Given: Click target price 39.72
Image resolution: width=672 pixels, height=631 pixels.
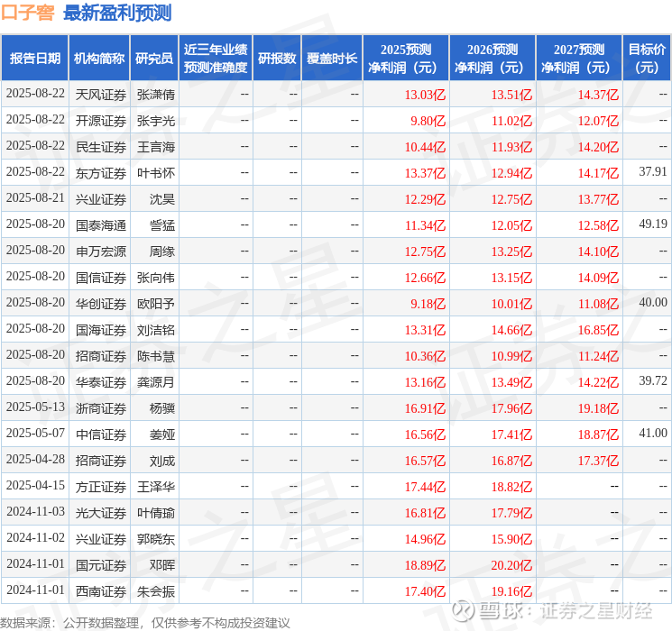Looking at the screenshot, I should (x=653, y=380).
